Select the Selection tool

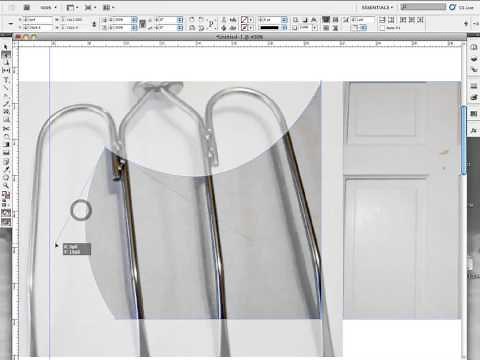coord(6,47)
